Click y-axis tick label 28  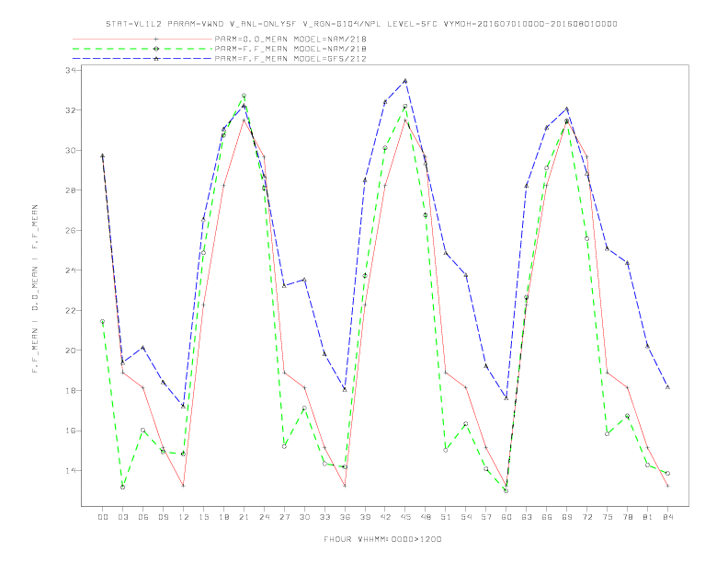(71, 190)
